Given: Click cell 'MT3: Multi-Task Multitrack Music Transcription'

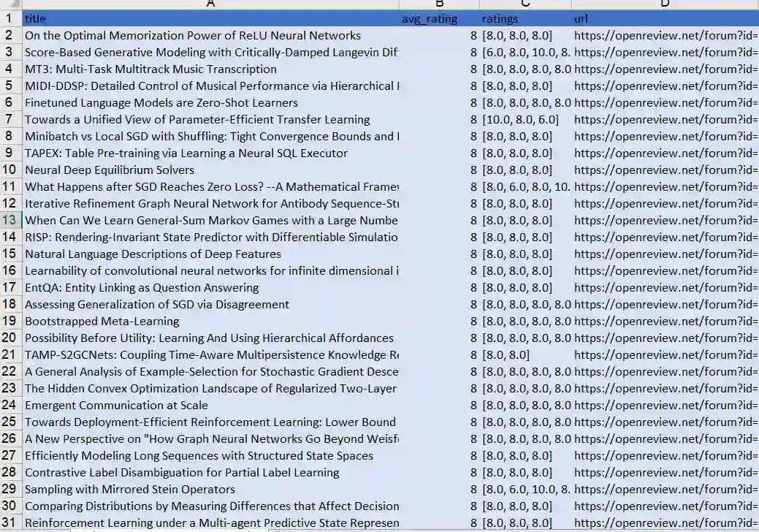Looking at the screenshot, I should tap(210, 69).
